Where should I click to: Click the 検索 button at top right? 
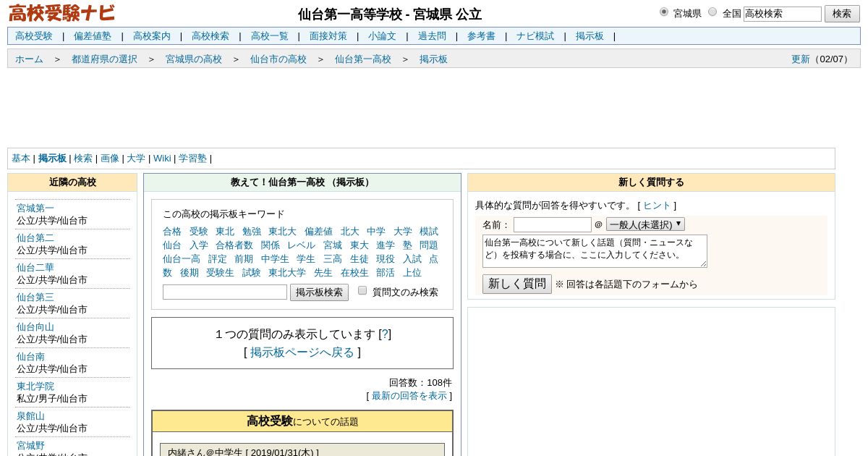[842, 14]
